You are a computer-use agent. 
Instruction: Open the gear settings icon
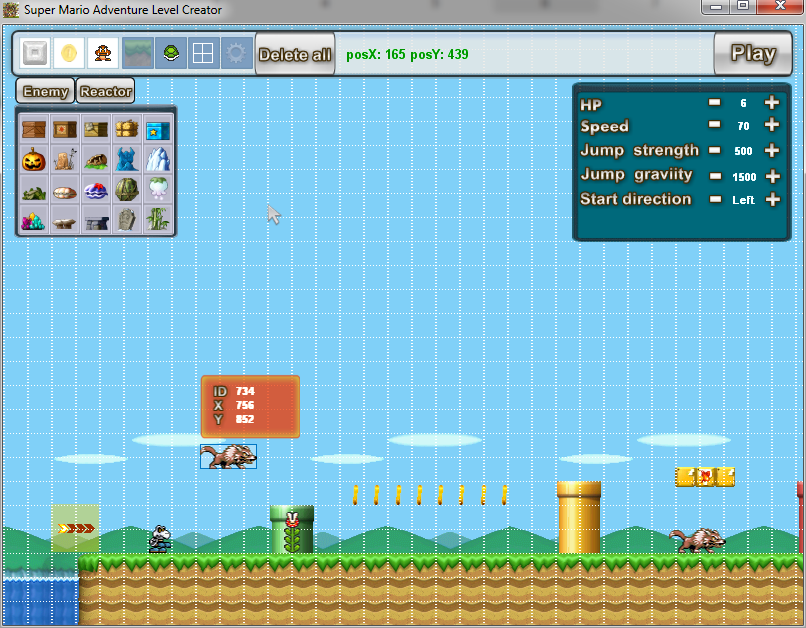tap(236, 53)
